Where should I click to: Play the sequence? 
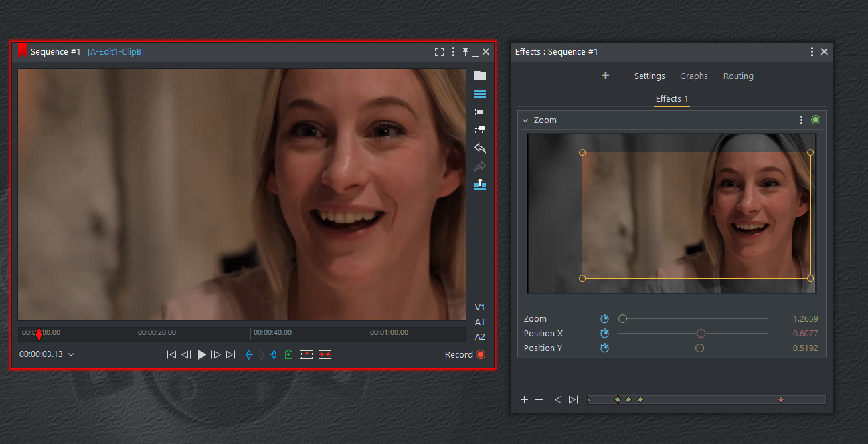201,355
